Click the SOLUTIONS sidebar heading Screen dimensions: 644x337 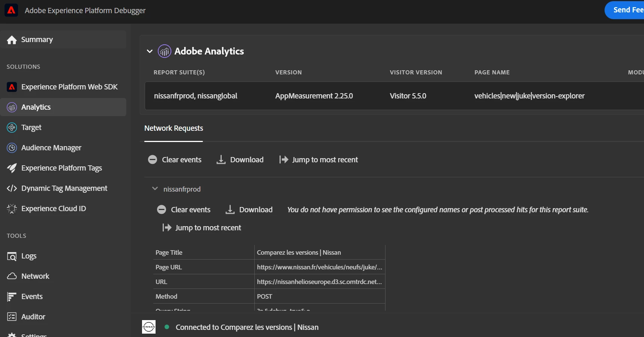pyautogui.click(x=23, y=66)
